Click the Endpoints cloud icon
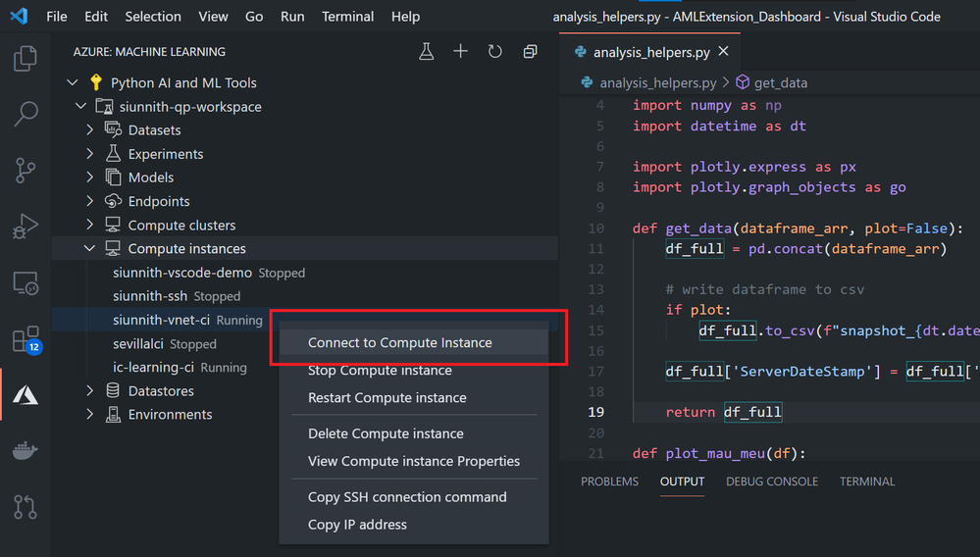The image size is (980, 557). [113, 200]
